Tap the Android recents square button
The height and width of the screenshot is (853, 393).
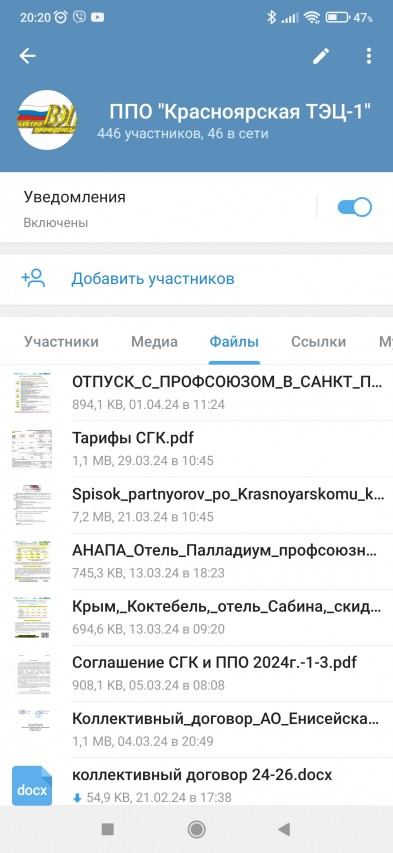(x=108, y=829)
